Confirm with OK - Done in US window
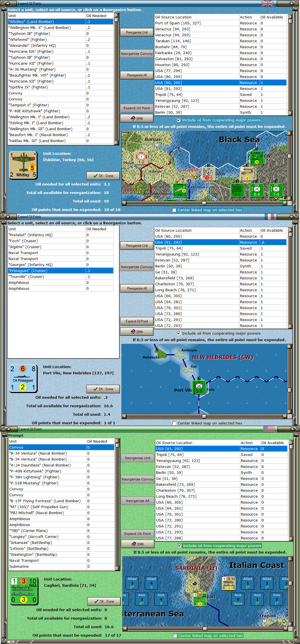The height and width of the screenshot is (644, 300). tap(104, 601)
